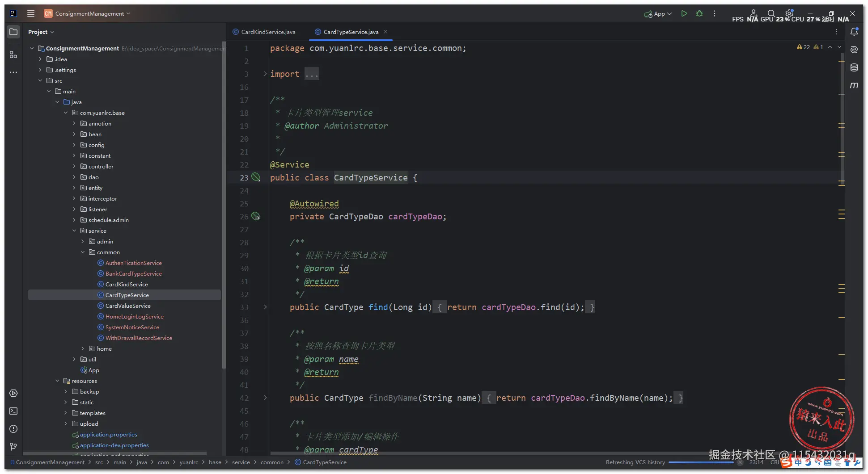This screenshot has height=474, width=868.
Task: Click the project tree vertical scrollbar
Action: click(224, 206)
